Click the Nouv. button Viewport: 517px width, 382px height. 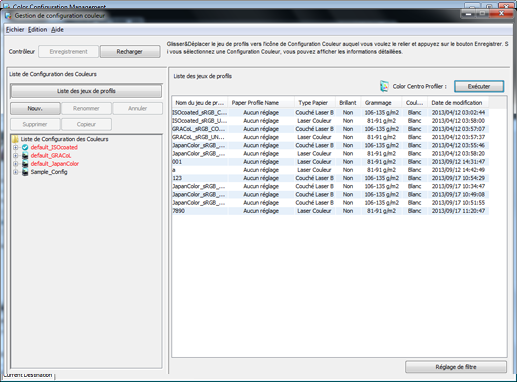pyautogui.click(x=35, y=108)
